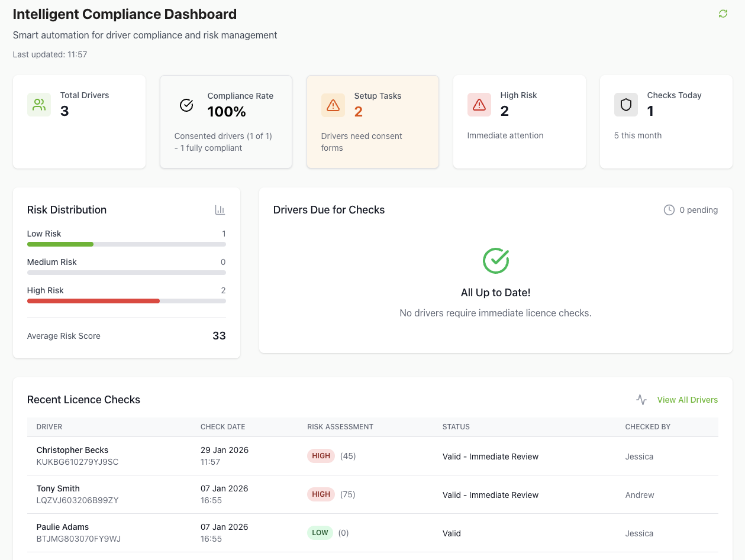Click the green checkmark in Drivers Due panel
The width and height of the screenshot is (745, 560).
[496, 260]
